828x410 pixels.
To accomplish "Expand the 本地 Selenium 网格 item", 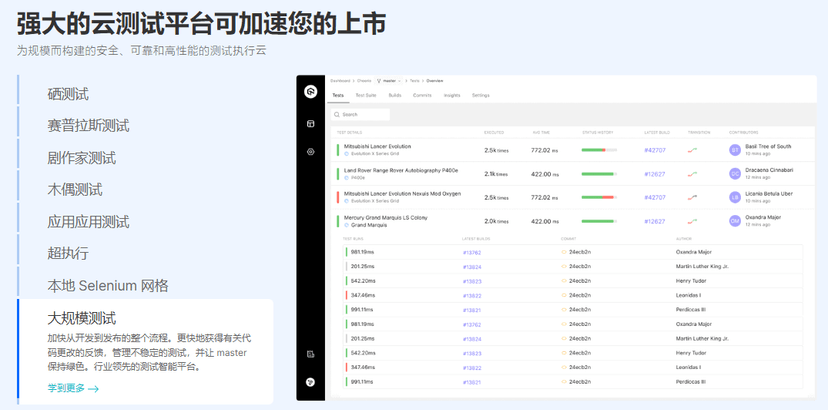I will [108, 286].
